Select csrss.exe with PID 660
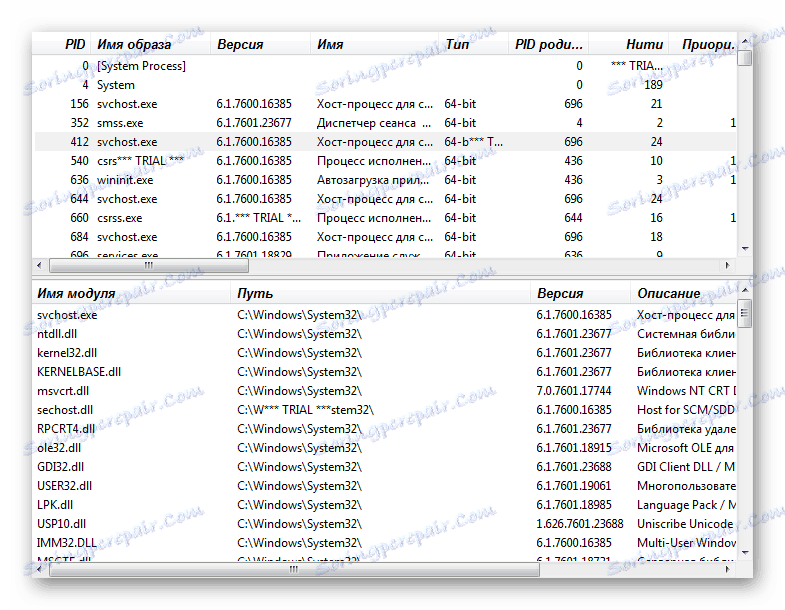The image size is (785, 610). coord(384,218)
